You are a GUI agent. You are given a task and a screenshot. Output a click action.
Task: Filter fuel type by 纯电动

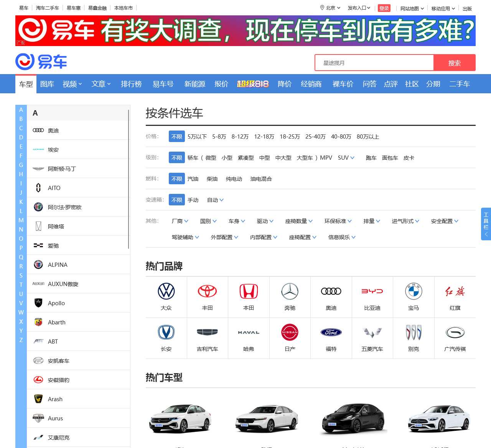click(234, 179)
